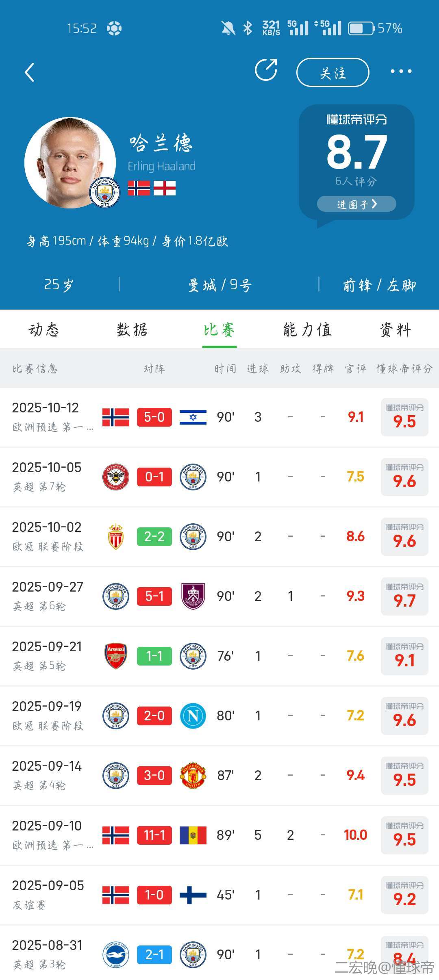This screenshot has height=980, width=439.
Task: Open 进圈子 chevron link
Action: point(356,204)
